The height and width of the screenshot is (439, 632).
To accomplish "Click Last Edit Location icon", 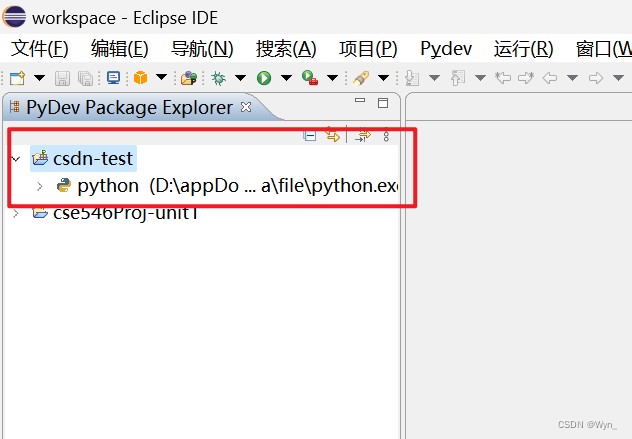I will click(503, 77).
